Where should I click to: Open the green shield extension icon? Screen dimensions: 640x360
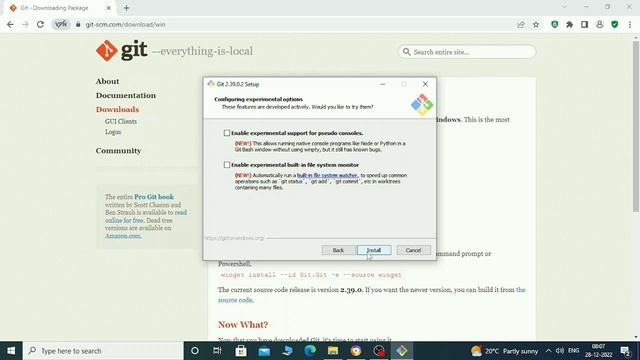click(x=554, y=24)
